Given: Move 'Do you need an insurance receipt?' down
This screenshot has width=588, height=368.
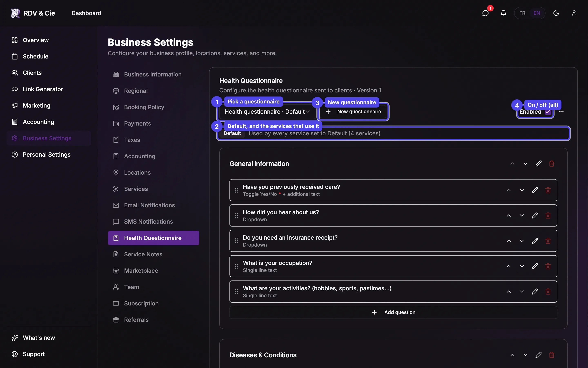Looking at the screenshot, I should (x=522, y=241).
